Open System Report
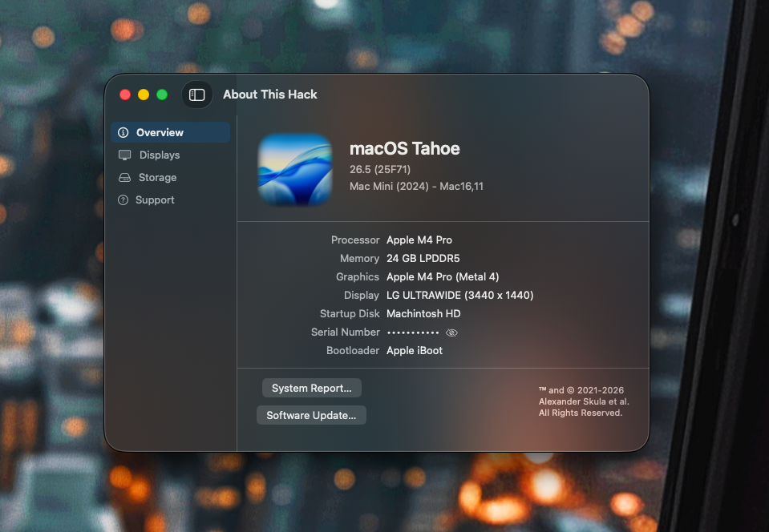Viewport: 769px width, 532px height. point(311,388)
